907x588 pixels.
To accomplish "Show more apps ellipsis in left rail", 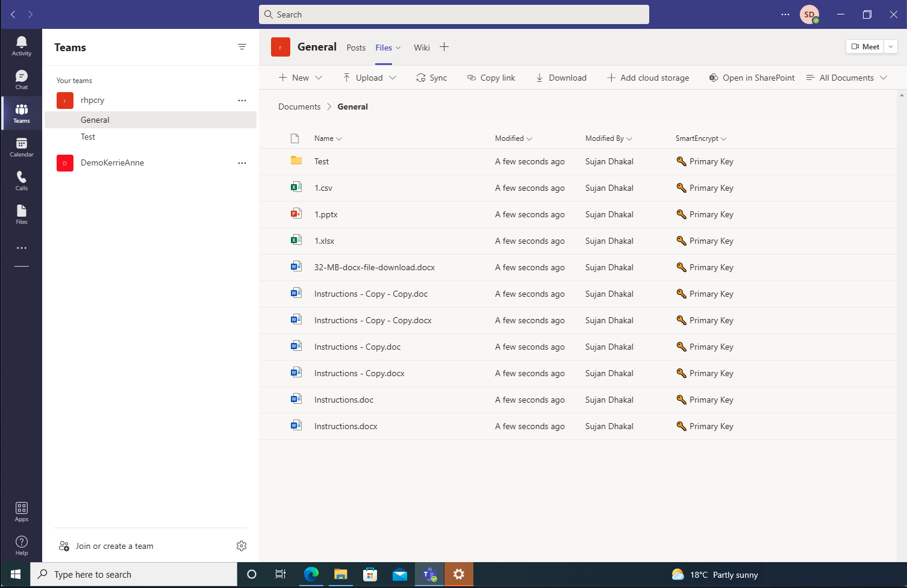I will [x=22, y=248].
